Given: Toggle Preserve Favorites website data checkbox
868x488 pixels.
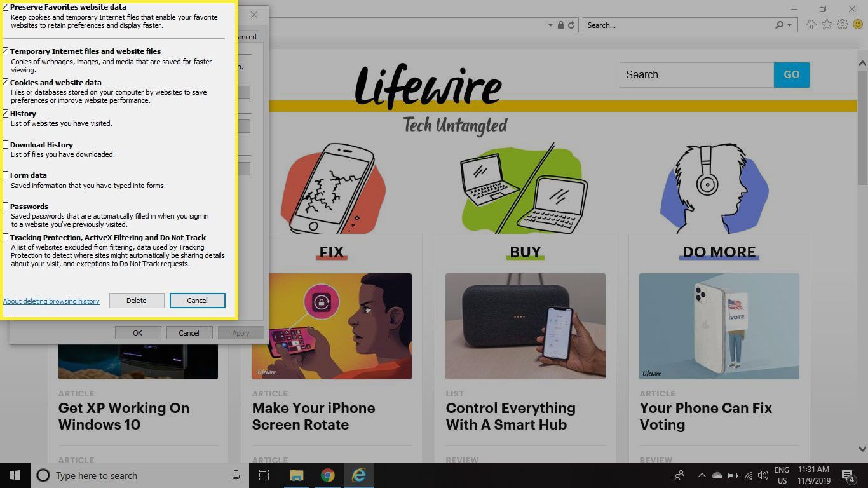Looking at the screenshot, I should [6, 7].
